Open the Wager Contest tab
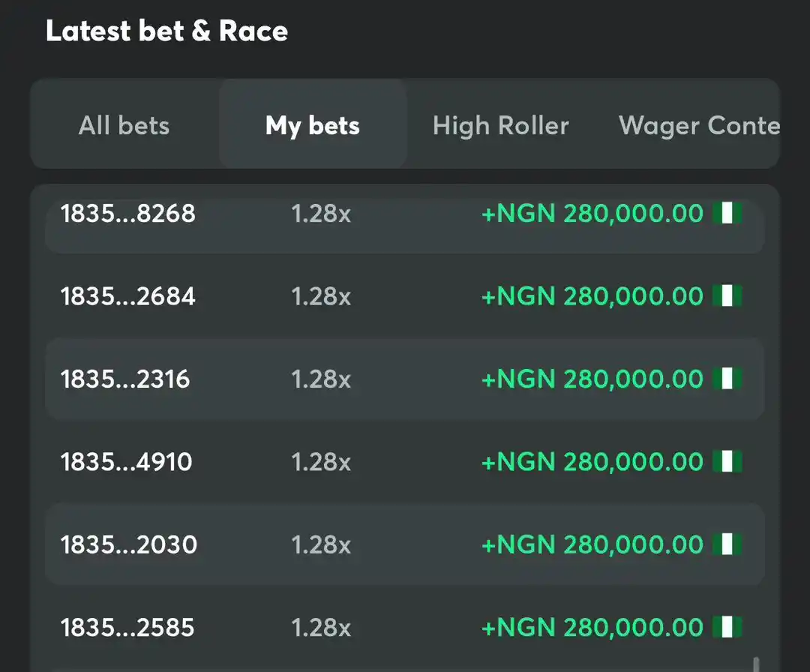 tap(699, 125)
